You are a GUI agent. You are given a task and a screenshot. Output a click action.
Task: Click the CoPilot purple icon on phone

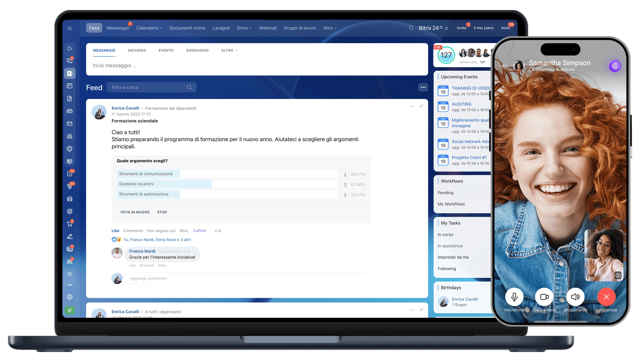[x=615, y=66]
